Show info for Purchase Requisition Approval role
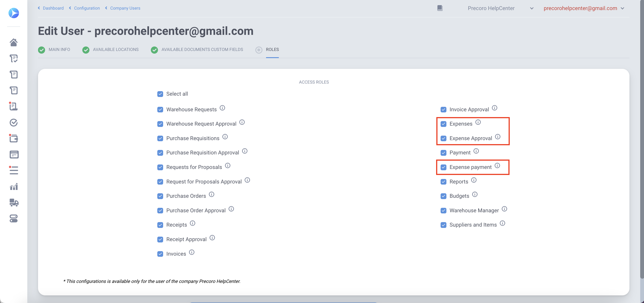Screen dimensions: 644x303 [245, 151]
